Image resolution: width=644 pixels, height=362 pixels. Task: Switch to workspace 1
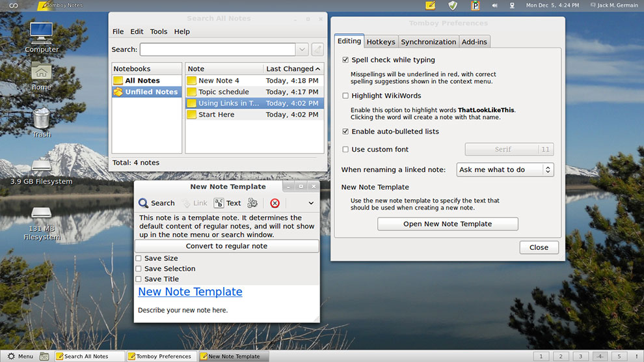click(x=541, y=356)
